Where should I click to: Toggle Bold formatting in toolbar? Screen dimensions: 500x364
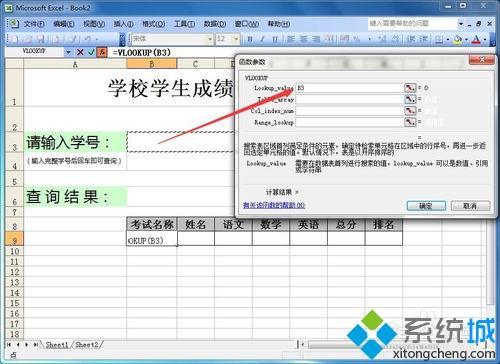coord(250,39)
